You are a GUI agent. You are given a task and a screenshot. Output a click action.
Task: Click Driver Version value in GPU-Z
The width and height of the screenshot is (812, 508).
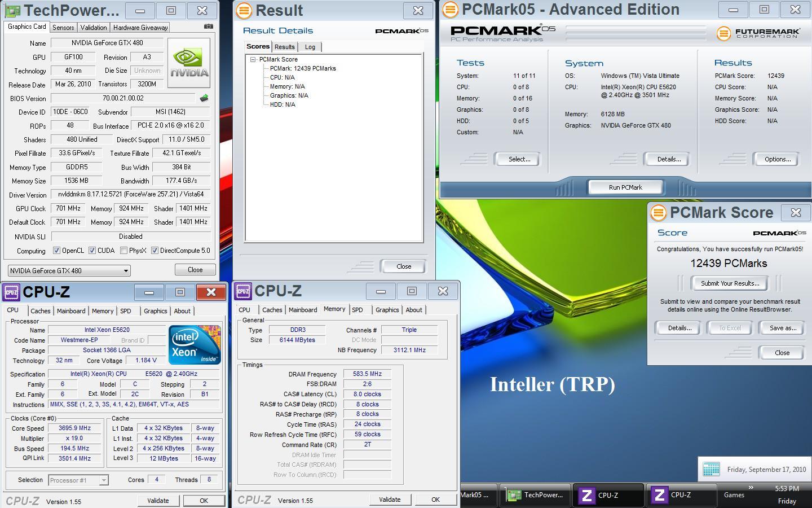tap(131, 194)
